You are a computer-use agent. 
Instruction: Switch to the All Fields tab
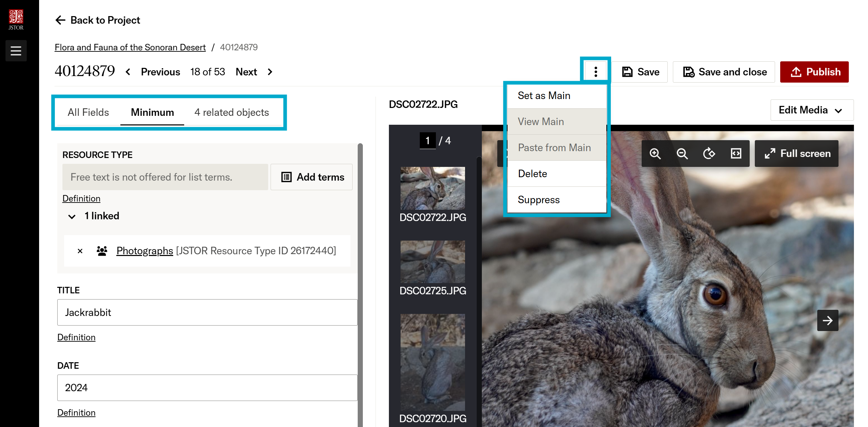[x=88, y=112]
